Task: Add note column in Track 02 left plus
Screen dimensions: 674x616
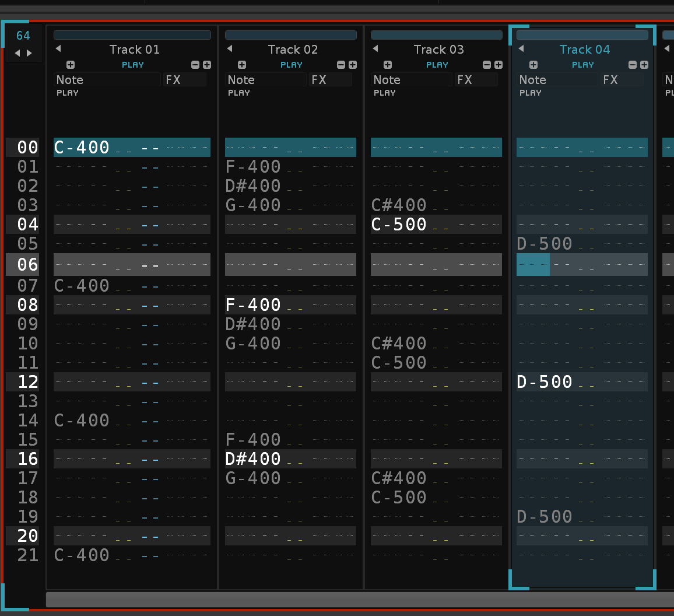Action: click(242, 65)
